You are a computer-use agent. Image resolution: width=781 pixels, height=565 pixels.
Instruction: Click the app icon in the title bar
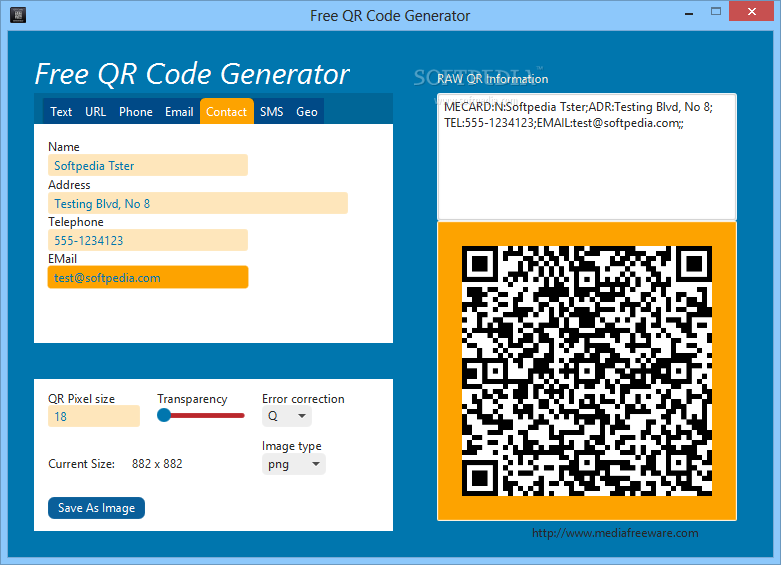click(x=18, y=15)
